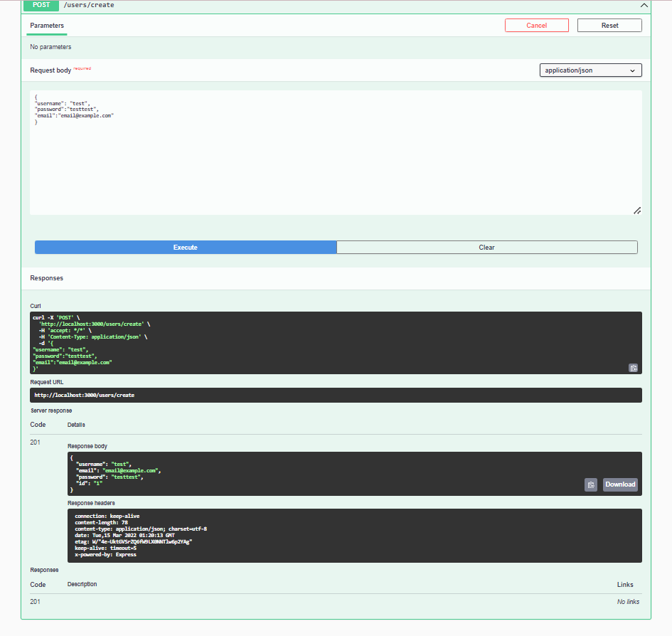This screenshot has height=636, width=672.
Task: Click the Reset button
Action: [609, 26]
